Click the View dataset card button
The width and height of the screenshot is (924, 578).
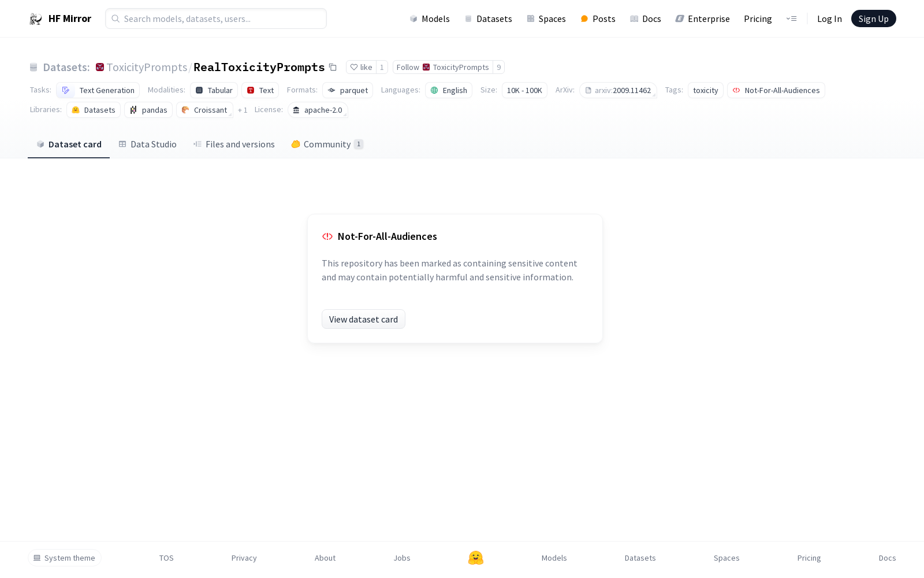pos(363,319)
